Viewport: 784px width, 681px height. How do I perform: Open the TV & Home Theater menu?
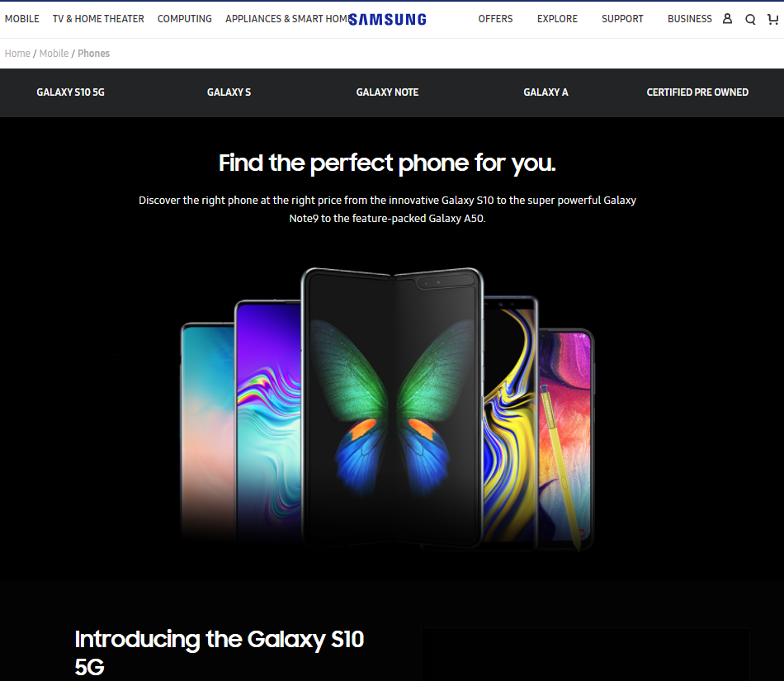98,19
